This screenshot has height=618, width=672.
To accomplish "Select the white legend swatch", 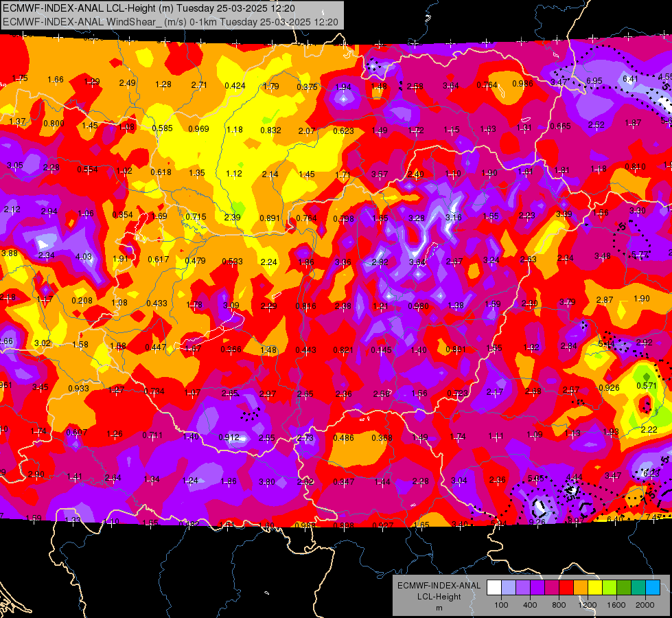I will 494,588.
